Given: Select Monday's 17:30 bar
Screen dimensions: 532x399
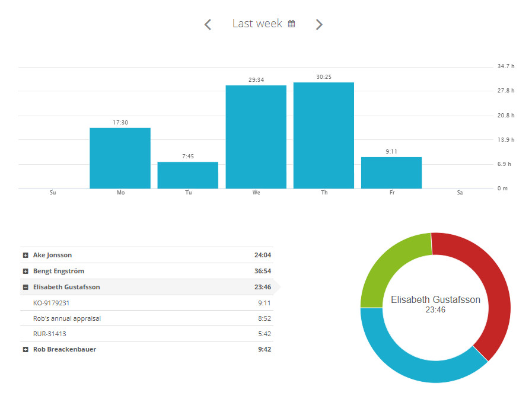Looking at the screenshot, I should [120, 157].
